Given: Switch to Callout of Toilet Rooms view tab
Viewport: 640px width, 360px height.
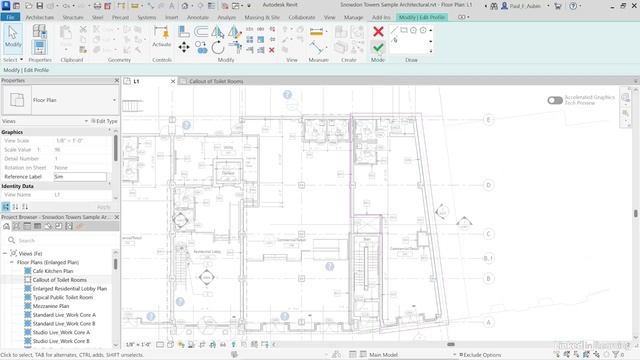Looking at the screenshot, I should pos(216,81).
